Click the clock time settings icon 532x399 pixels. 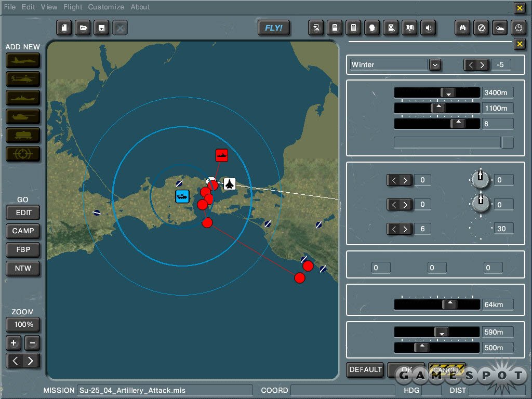tap(518, 28)
